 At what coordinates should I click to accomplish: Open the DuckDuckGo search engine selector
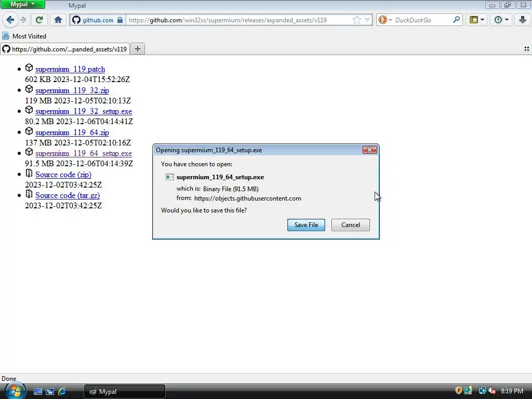pos(385,20)
